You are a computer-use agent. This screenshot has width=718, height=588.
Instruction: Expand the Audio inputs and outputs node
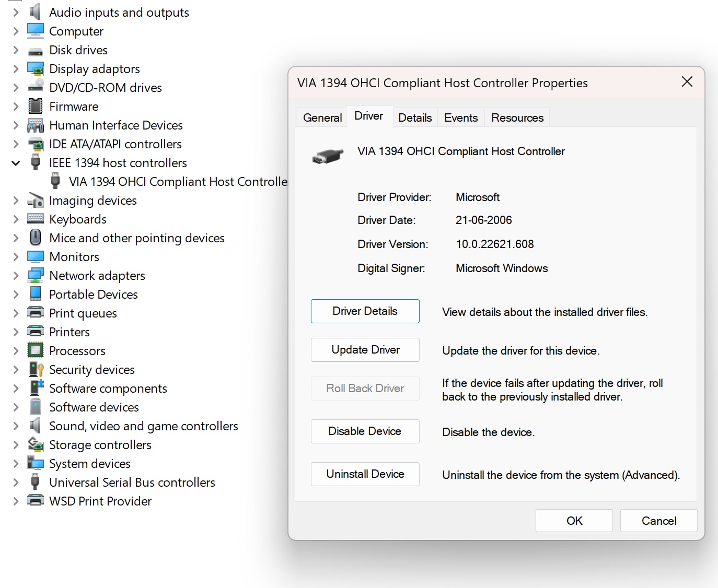coord(16,13)
